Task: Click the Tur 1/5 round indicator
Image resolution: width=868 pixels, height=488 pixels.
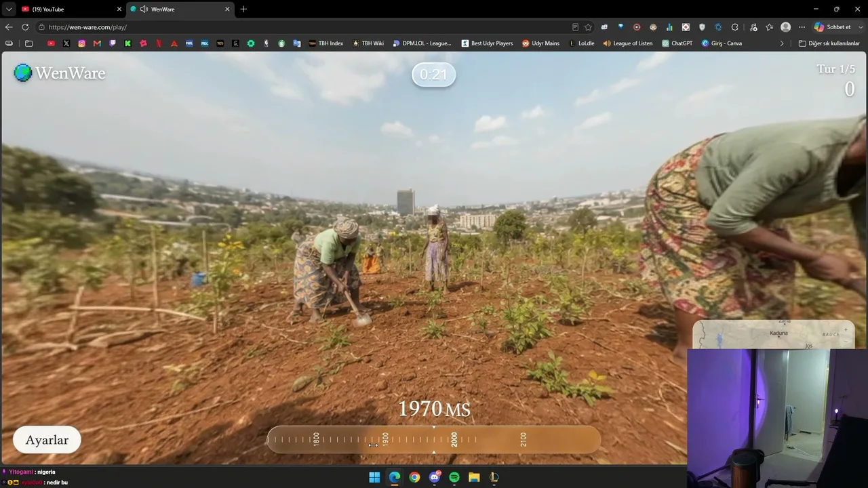Action: pyautogui.click(x=835, y=69)
